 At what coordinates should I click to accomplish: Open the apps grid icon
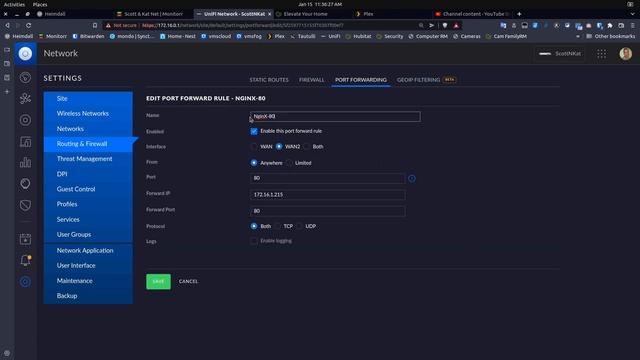(602, 53)
